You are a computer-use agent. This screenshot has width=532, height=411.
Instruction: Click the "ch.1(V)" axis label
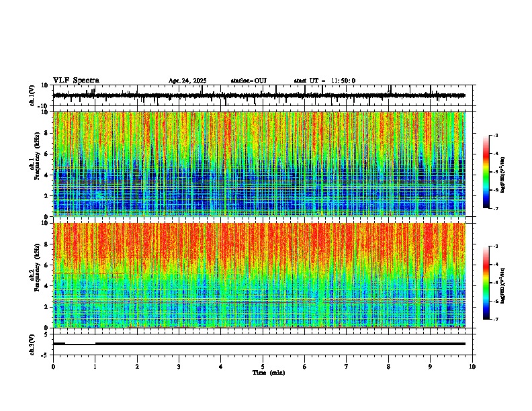pos(32,95)
